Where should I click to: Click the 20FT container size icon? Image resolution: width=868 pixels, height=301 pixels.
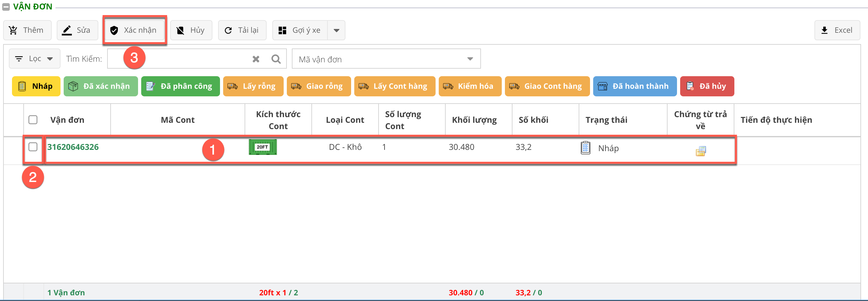[263, 147]
